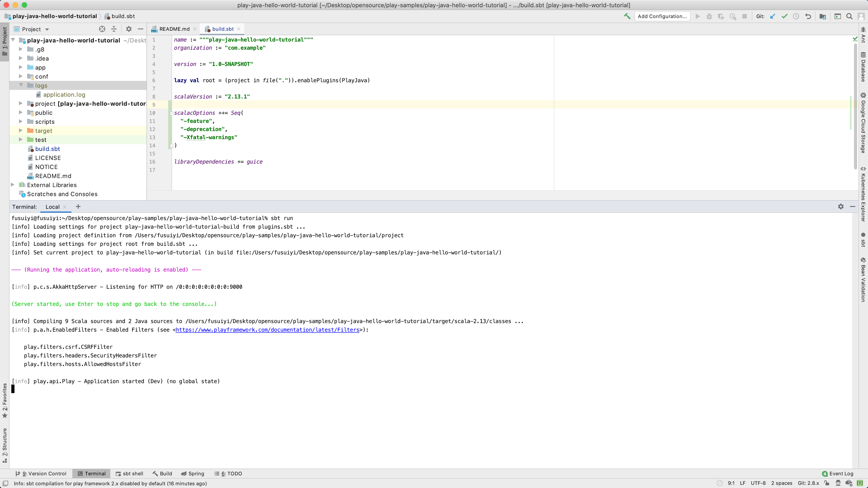868x488 pixels.
Task: Click Add Configuration... button
Action: point(662,16)
